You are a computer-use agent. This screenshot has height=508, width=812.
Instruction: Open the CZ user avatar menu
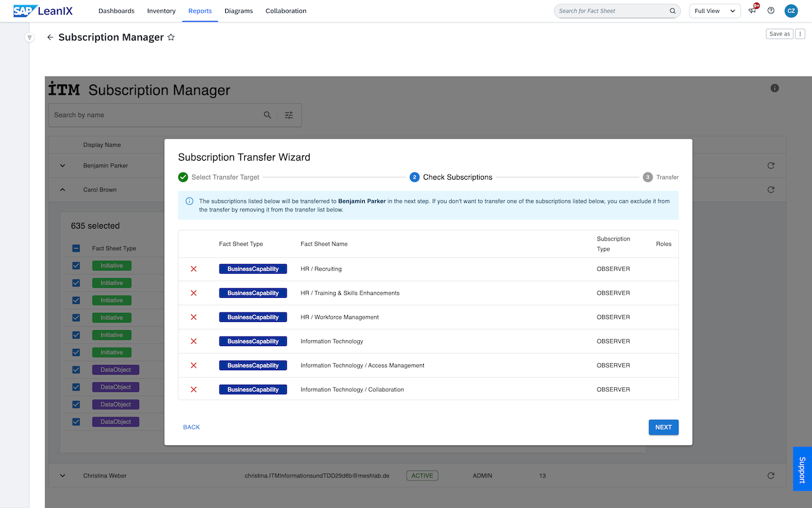(x=791, y=11)
